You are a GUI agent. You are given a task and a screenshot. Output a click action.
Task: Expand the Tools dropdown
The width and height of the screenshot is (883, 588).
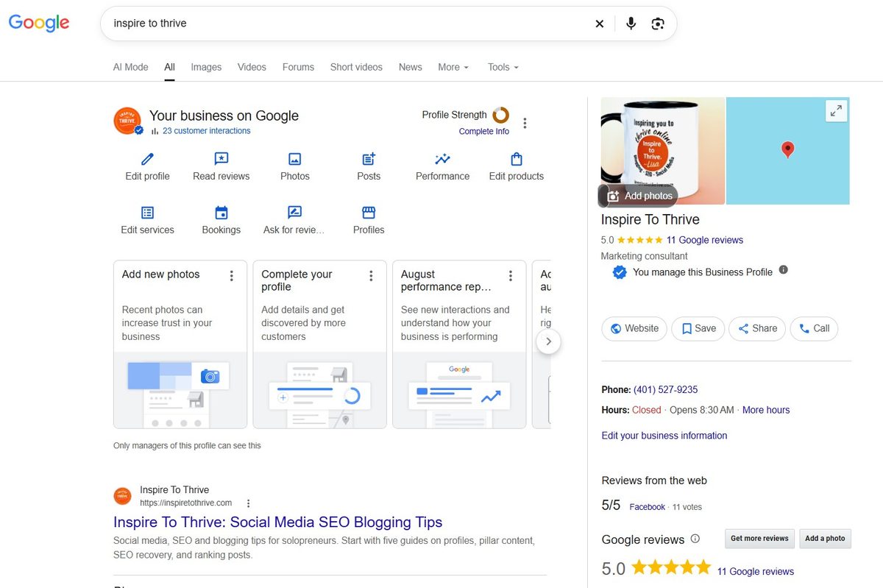(x=503, y=67)
